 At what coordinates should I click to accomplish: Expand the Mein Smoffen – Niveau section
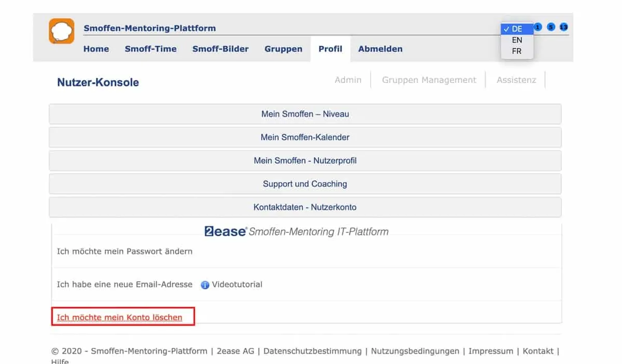point(305,114)
